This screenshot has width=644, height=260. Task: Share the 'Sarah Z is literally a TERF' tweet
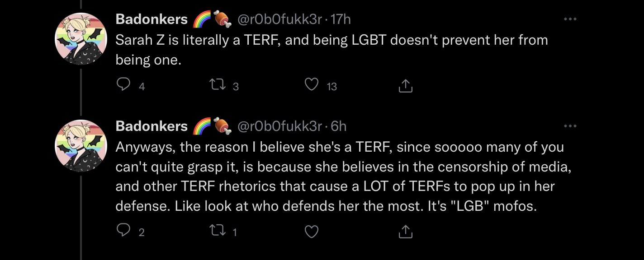click(x=406, y=85)
